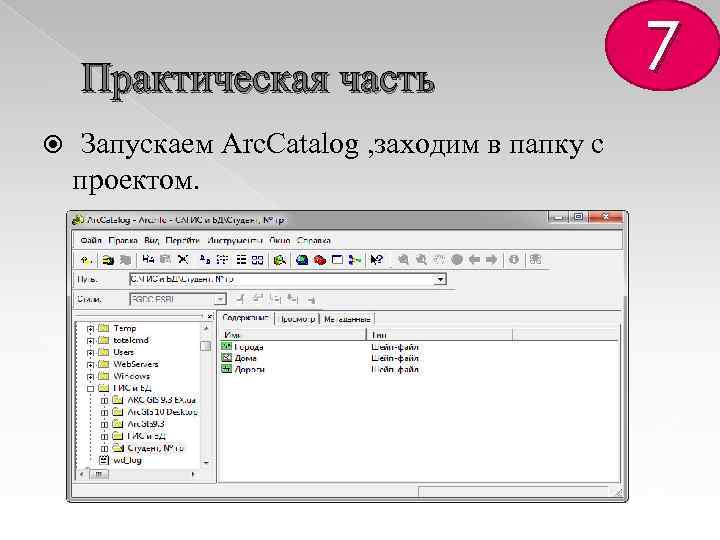Select the Zoom In tool
This screenshot has width=720, height=540.
point(404,260)
